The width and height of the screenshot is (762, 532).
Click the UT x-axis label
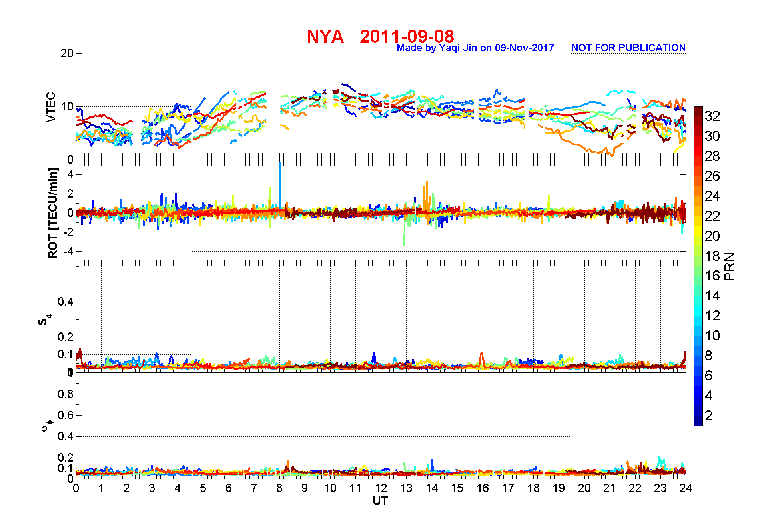click(x=380, y=501)
